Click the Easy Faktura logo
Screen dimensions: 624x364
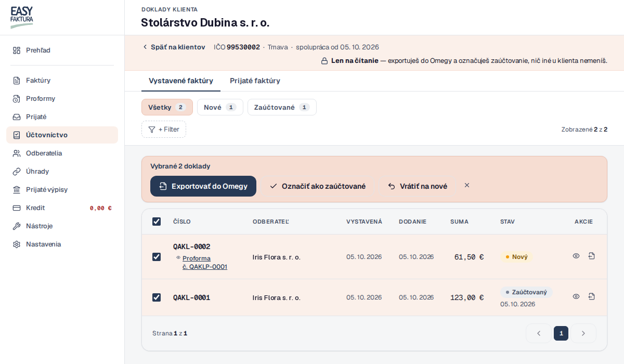point(22,17)
